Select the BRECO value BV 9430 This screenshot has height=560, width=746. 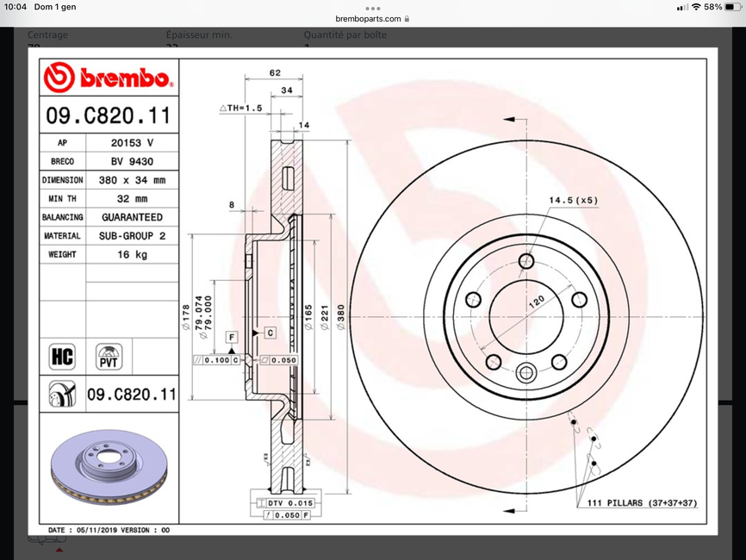[133, 161]
